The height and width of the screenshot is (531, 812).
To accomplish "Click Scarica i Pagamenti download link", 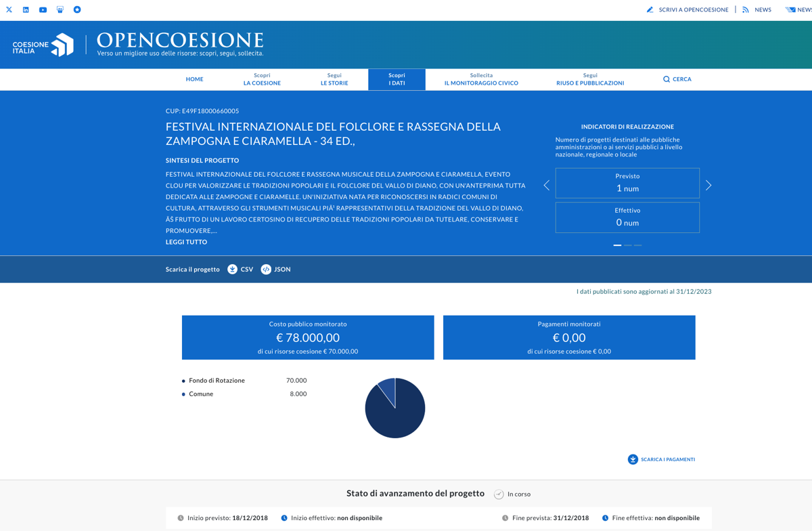I will pos(661,459).
